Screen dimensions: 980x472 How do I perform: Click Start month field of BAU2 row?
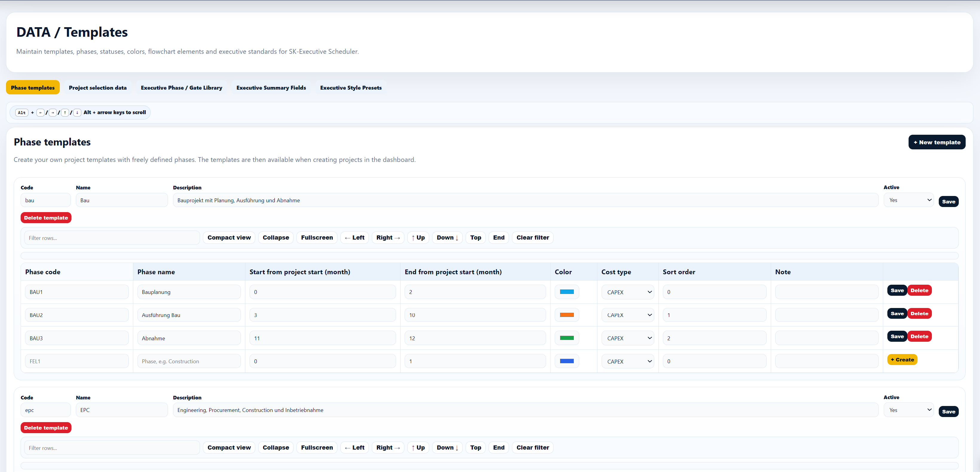tap(322, 315)
